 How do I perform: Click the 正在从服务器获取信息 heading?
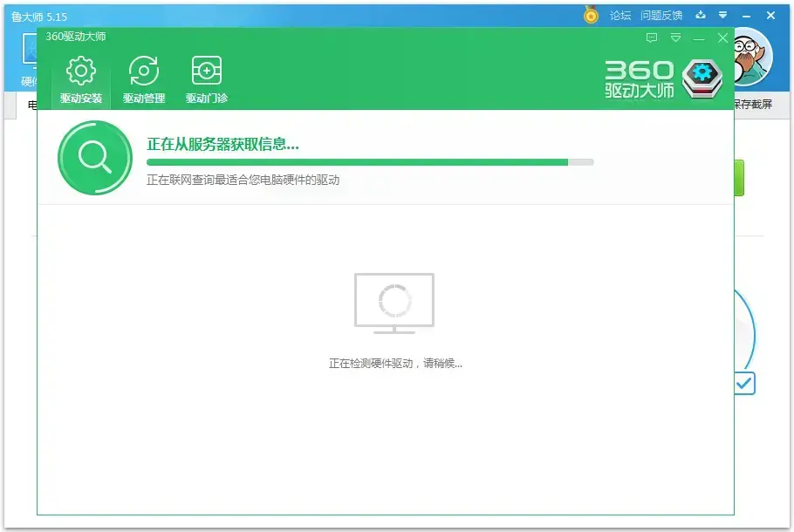tap(222, 144)
